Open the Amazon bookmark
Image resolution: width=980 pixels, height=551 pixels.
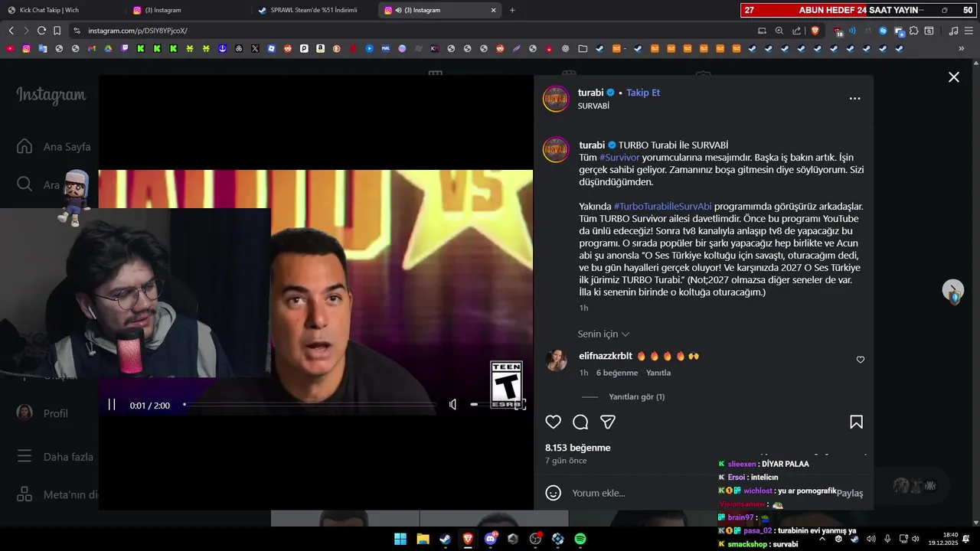[320, 48]
